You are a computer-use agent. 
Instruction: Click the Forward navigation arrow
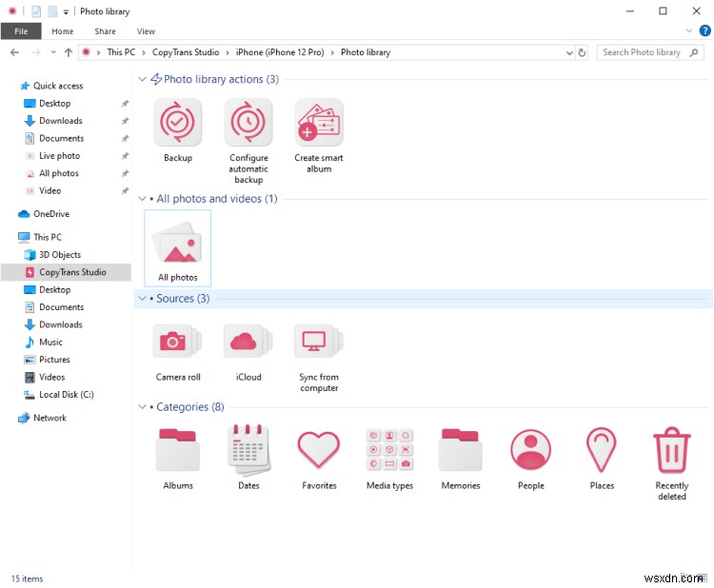coord(35,52)
